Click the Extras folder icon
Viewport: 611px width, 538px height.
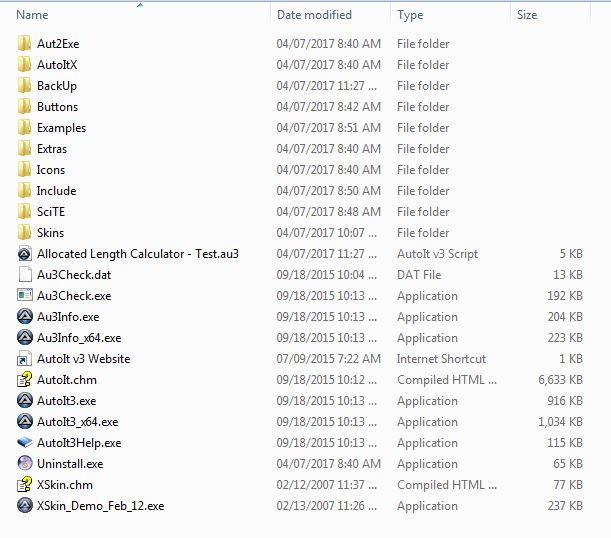[24, 148]
